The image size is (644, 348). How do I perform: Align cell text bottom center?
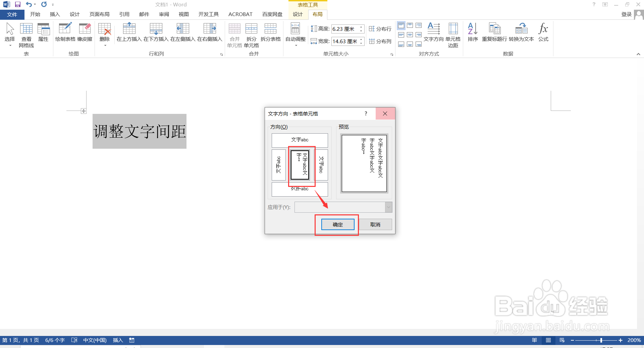[x=410, y=44]
